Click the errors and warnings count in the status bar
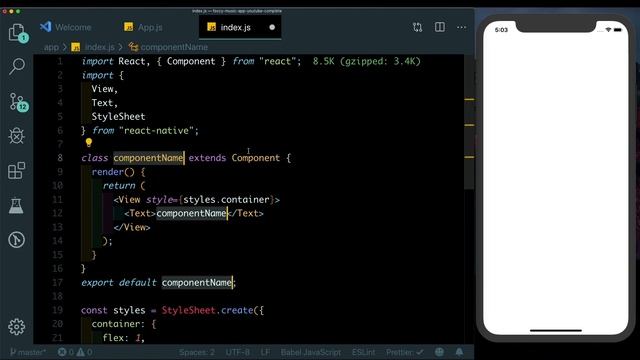 (75, 352)
